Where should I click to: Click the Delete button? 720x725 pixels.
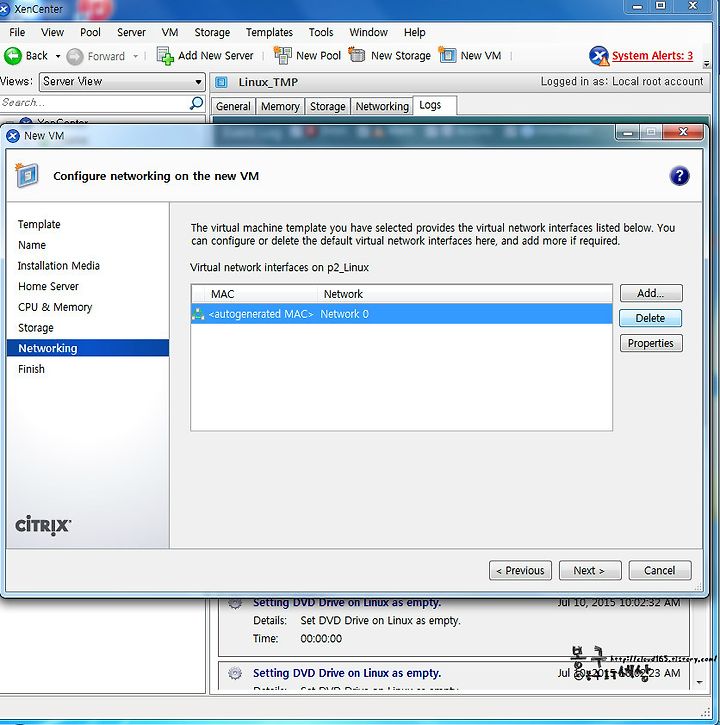[x=650, y=318]
